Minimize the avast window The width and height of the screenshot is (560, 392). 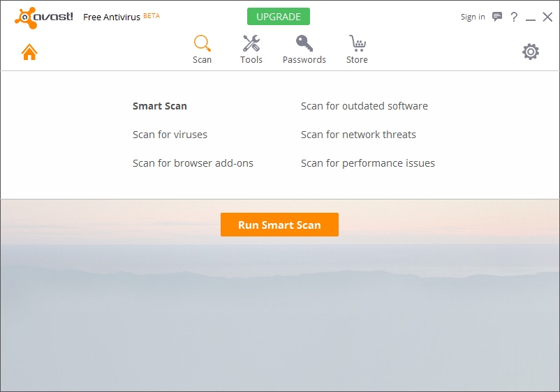[531, 18]
